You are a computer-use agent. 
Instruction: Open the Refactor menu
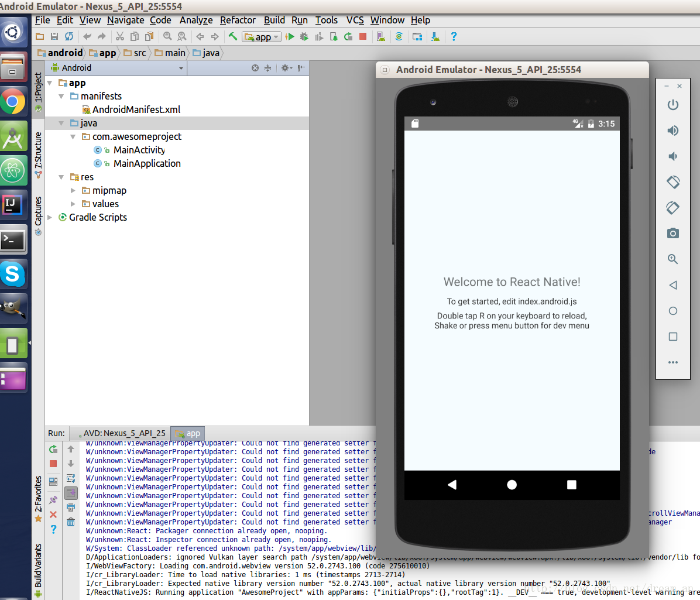click(238, 20)
